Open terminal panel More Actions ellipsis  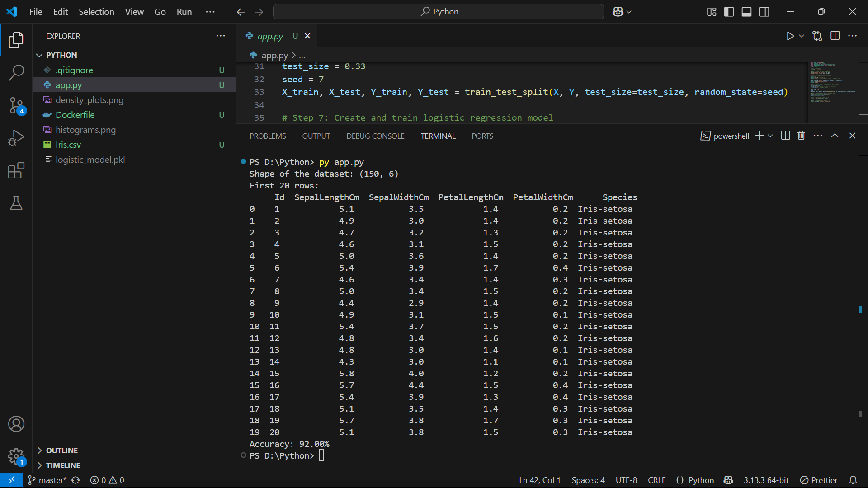[x=818, y=136]
